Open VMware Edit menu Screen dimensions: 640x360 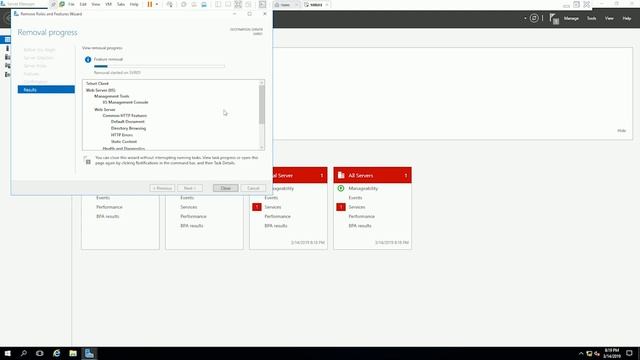point(83,4)
